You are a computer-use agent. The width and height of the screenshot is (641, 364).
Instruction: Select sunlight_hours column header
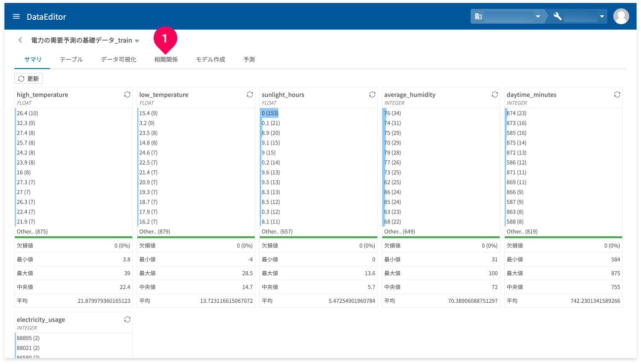[x=283, y=95]
